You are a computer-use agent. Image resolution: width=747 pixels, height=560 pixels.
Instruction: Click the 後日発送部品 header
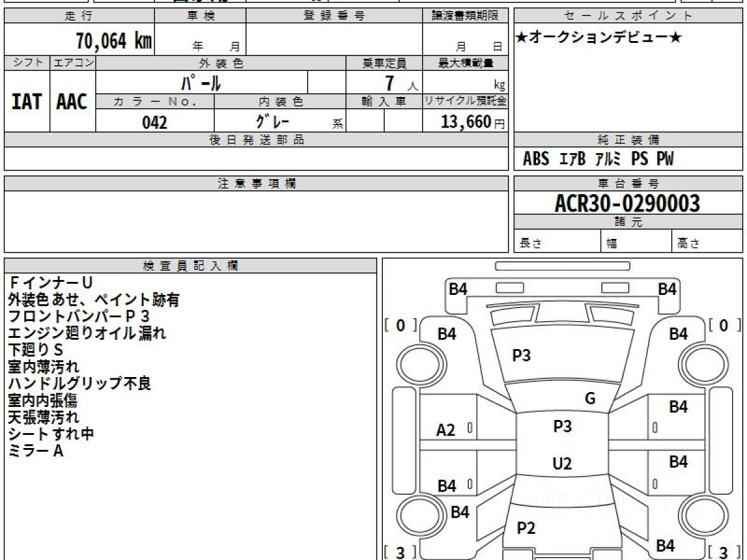[x=256, y=140]
